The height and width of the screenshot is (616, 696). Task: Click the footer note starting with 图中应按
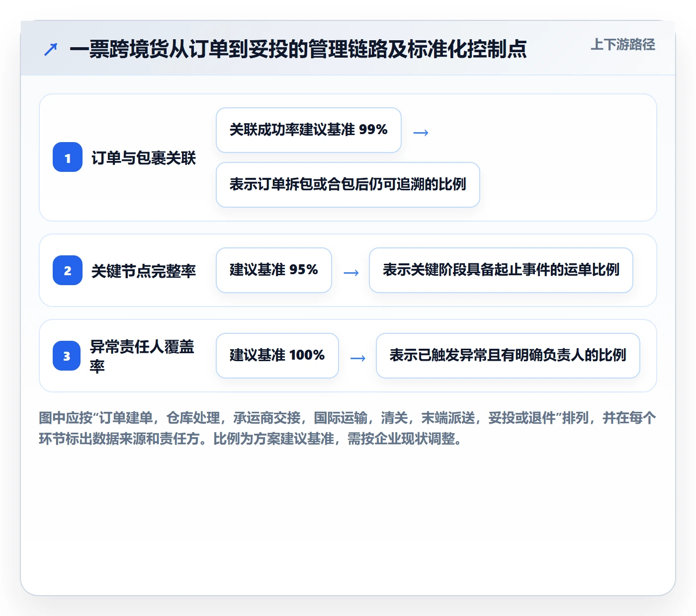coord(348,428)
